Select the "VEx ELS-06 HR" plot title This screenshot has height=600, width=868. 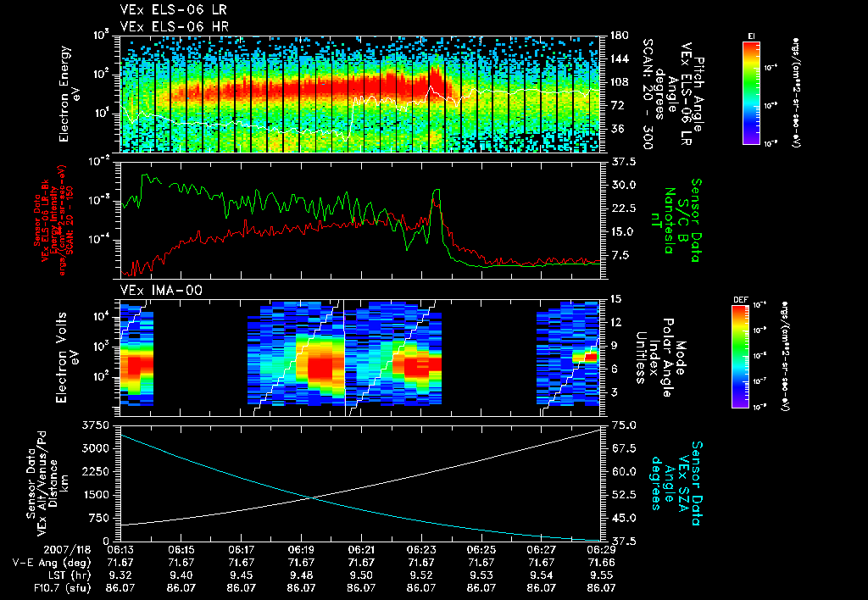175,26
